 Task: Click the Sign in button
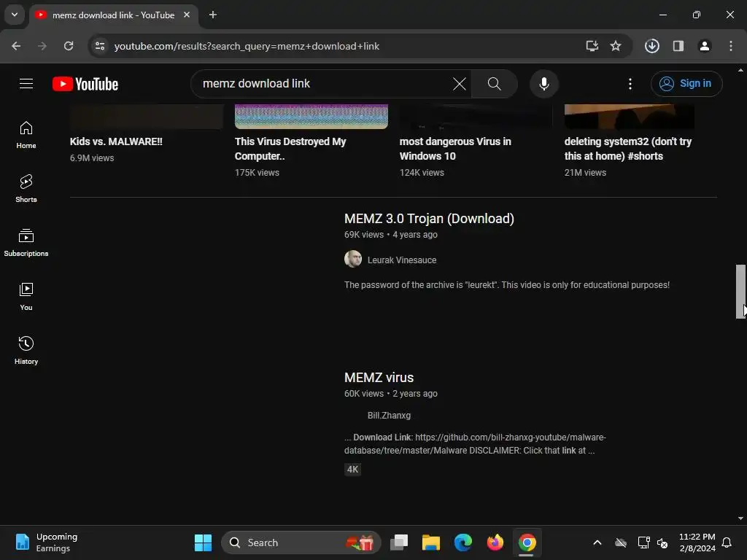click(x=686, y=84)
